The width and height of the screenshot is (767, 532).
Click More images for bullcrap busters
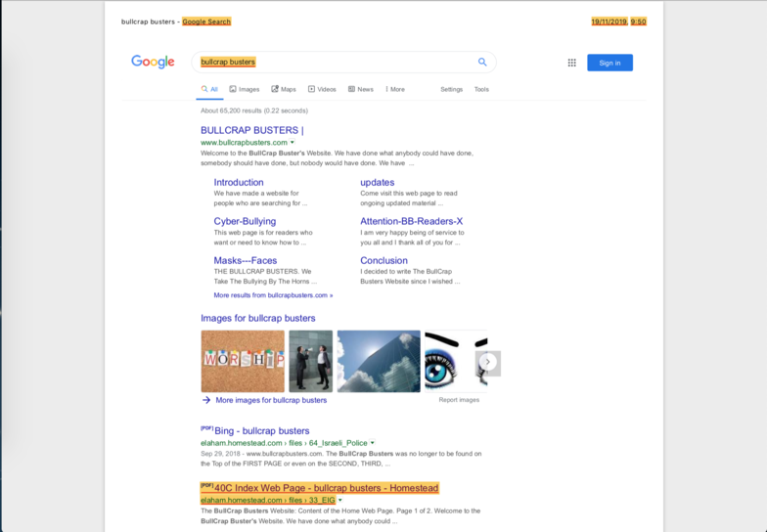[x=271, y=400]
